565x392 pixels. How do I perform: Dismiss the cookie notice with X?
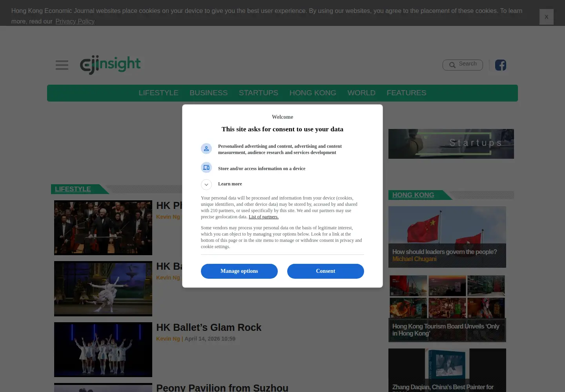click(x=546, y=17)
